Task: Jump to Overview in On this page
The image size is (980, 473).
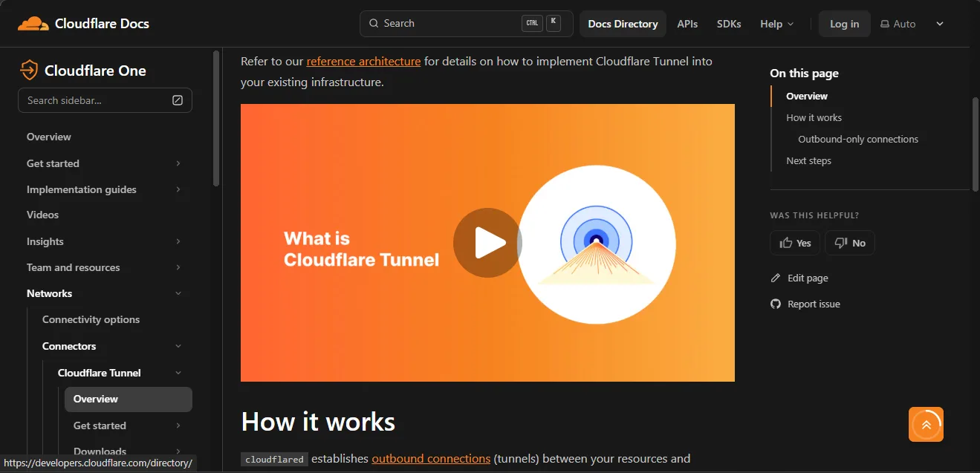Action: 807,96
